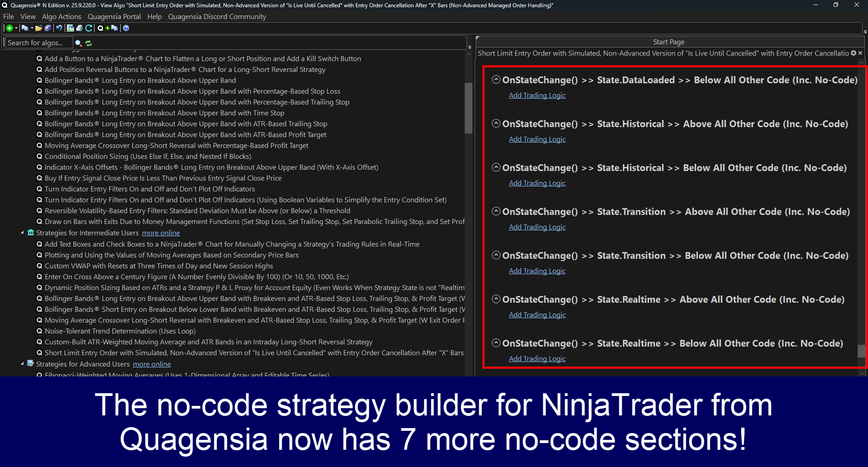Select Bollinger Bands Long Entry with Time Stop
868x467 pixels.
tap(165, 113)
